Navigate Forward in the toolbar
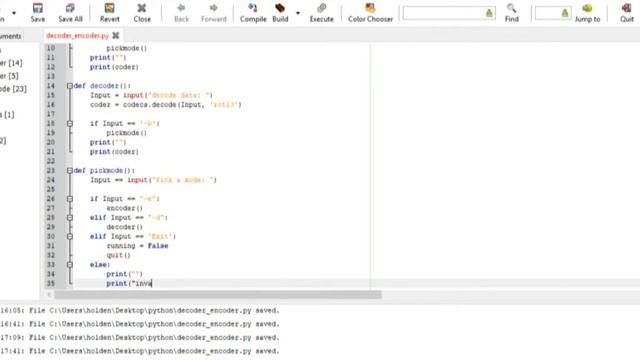Screen dimensions: 640x360 tap(213, 12)
